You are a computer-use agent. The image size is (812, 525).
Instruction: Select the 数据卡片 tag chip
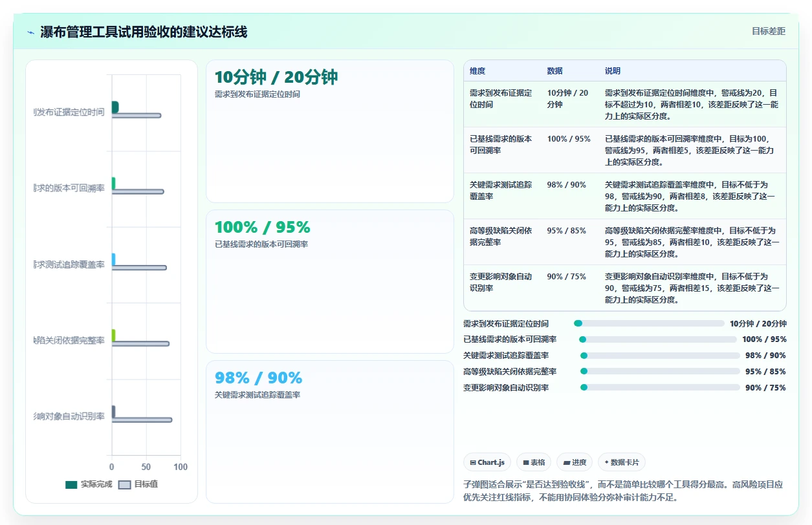pyautogui.click(x=622, y=462)
